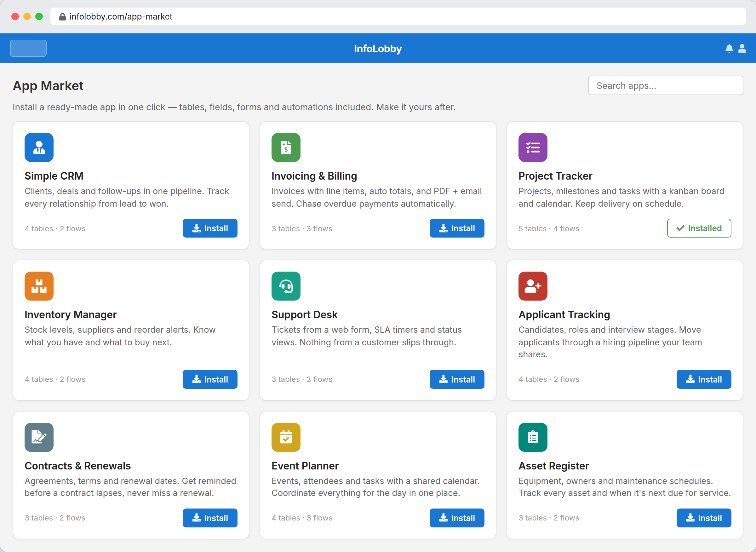This screenshot has width=756, height=552.
Task: Click the yellow macOS window button
Action: pyautogui.click(x=27, y=16)
